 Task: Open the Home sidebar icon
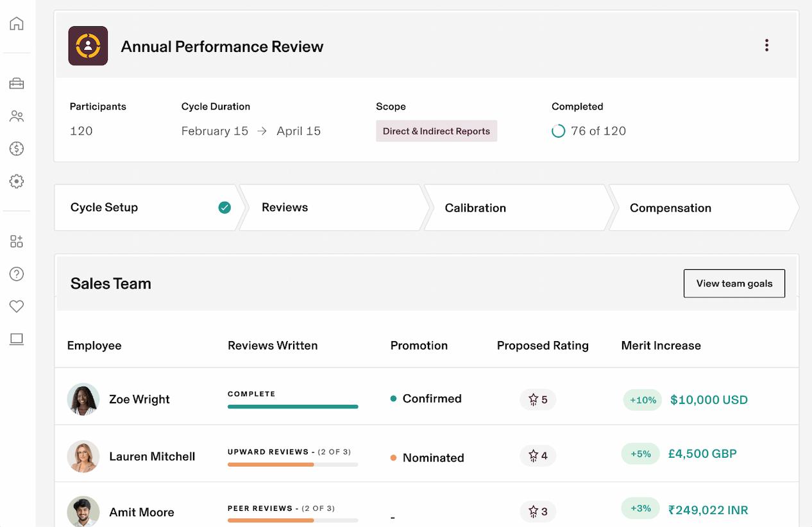pos(17,23)
